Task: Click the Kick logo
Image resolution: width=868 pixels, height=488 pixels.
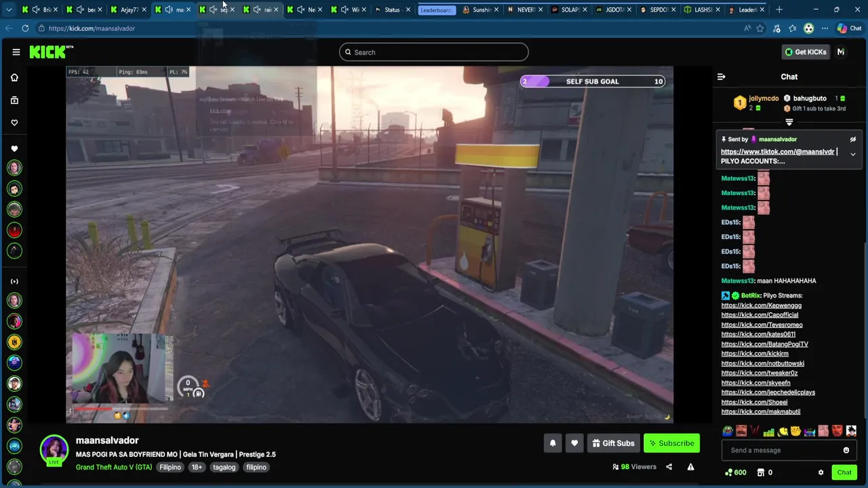Action: [x=51, y=52]
